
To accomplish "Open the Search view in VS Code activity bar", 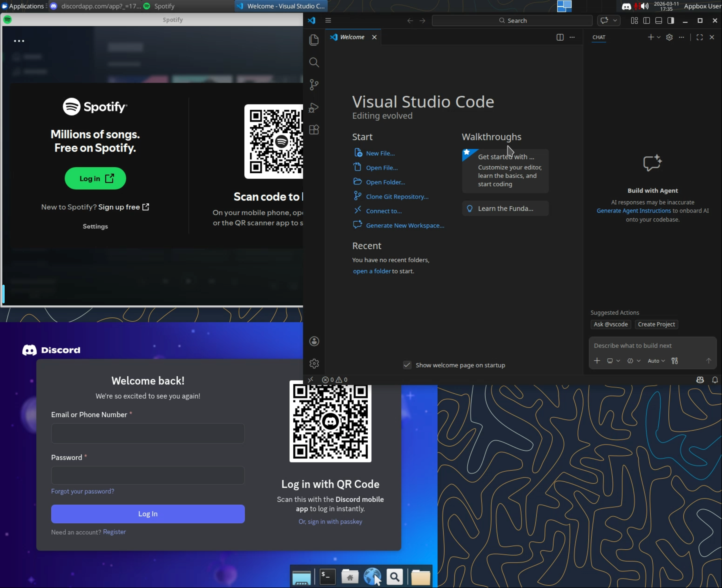I will pos(314,62).
